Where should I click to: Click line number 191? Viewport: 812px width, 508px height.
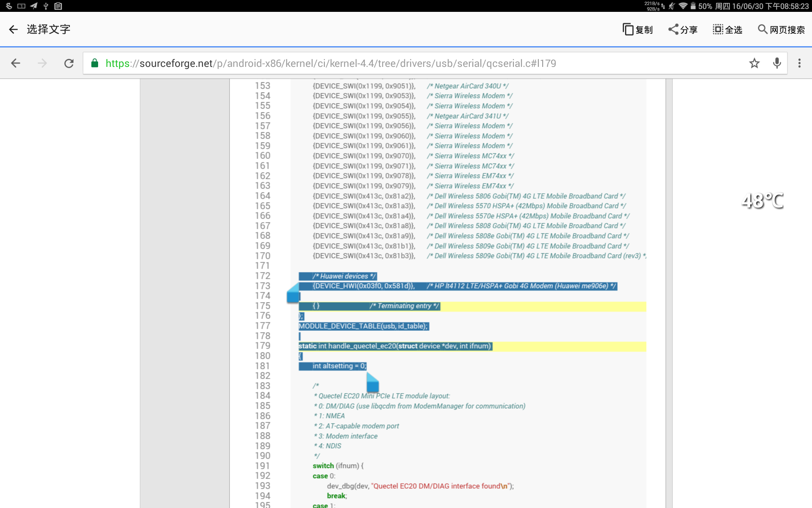click(x=263, y=466)
